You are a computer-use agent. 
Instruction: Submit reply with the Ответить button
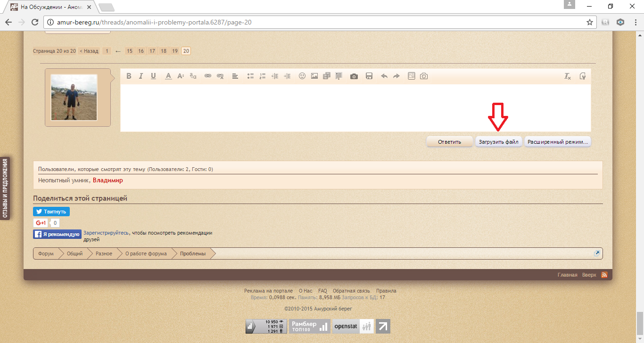(449, 142)
